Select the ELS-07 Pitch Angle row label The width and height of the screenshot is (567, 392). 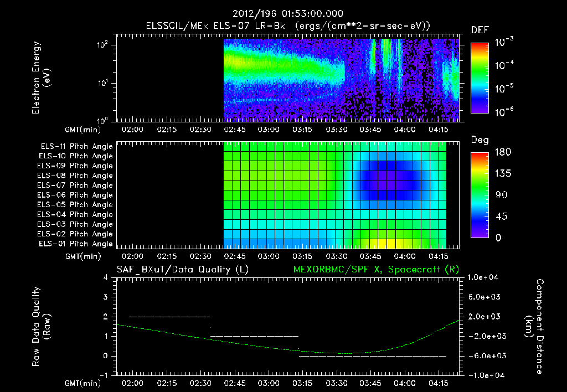(75, 185)
